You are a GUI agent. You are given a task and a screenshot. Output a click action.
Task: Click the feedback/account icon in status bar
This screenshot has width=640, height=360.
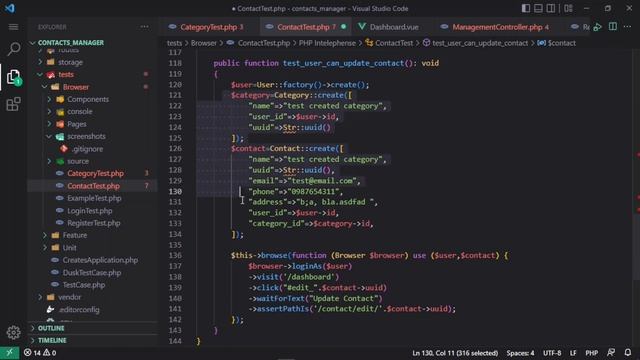click(x=611, y=353)
